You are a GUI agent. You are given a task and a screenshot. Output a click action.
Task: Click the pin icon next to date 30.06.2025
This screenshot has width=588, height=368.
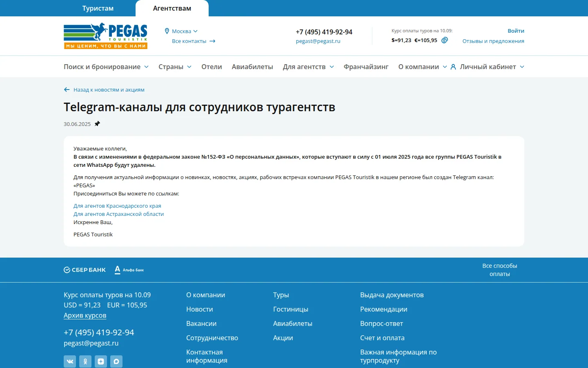tap(97, 123)
